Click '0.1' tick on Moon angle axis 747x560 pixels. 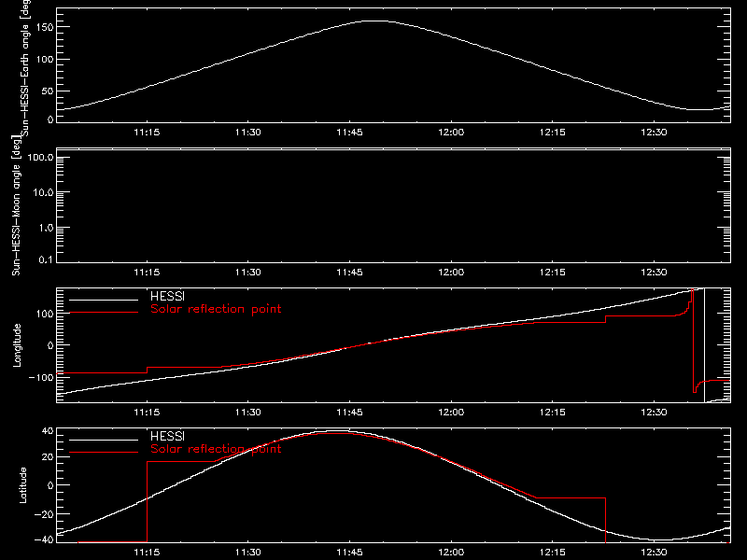(46, 259)
